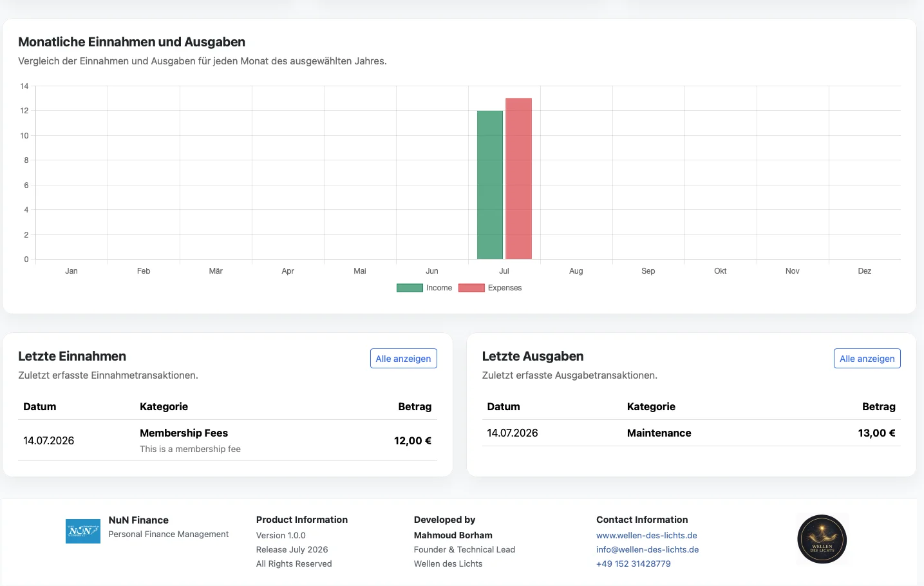Click the Kategorie header in Letzte Einnahmen table
Viewport: 924px width, 586px height.
coord(164,406)
